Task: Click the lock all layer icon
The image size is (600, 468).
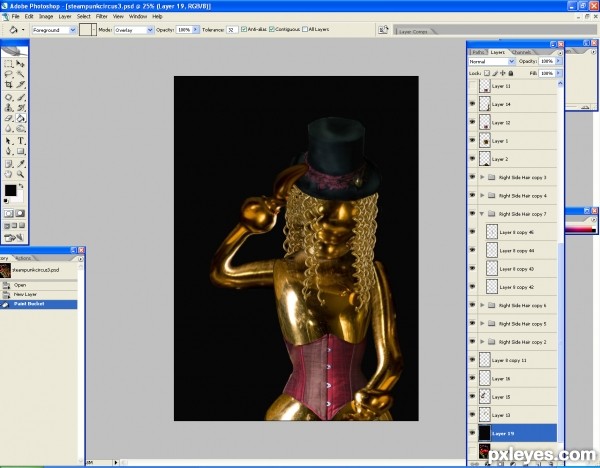Action: 510,73
